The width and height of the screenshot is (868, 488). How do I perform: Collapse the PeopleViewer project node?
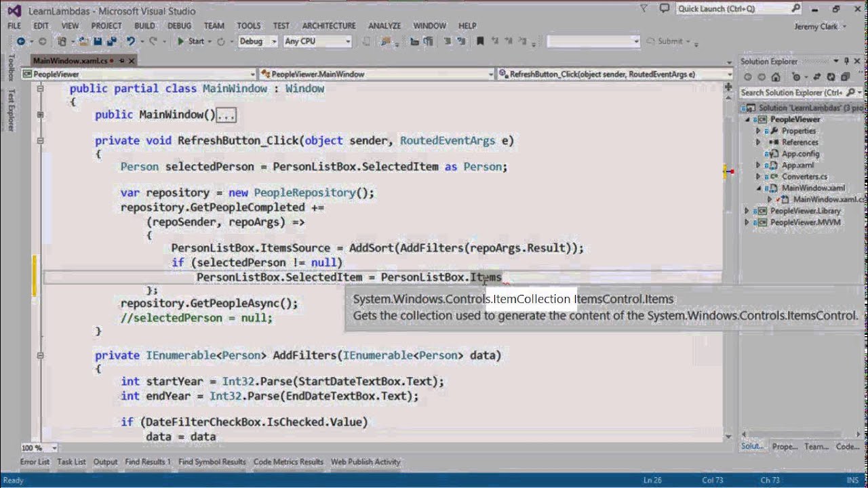(x=747, y=120)
